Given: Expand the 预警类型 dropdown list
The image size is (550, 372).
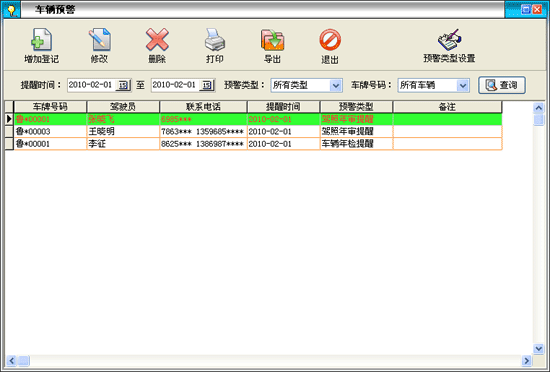Looking at the screenshot, I should tap(336, 86).
